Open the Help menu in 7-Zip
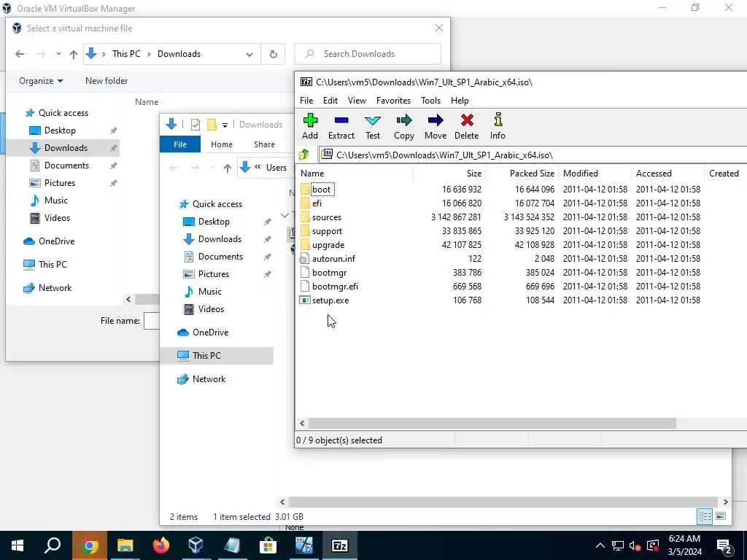747x560 pixels. [x=460, y=101]
